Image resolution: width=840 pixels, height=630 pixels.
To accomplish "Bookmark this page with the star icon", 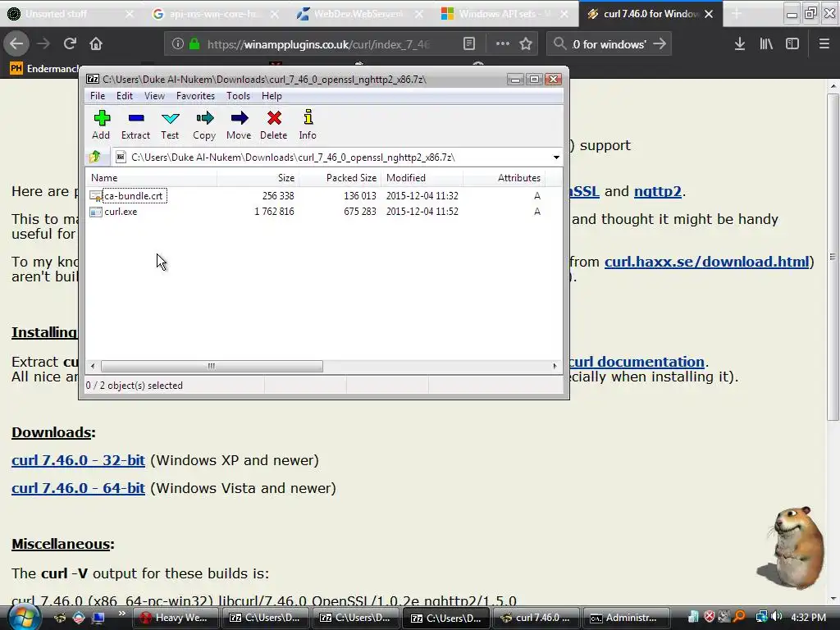I will [x=526, y=44].
